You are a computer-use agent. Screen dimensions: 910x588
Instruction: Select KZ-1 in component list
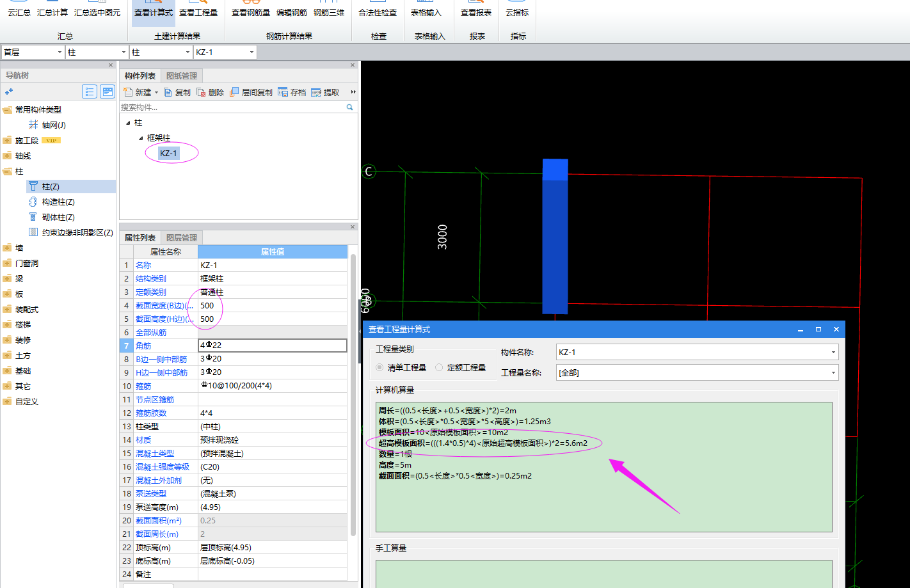(x=169, y=153)
